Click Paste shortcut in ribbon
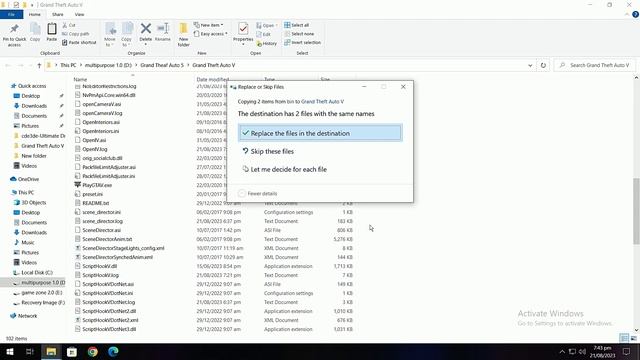Viewport: 640px width, 360px height. click(79, 42)
